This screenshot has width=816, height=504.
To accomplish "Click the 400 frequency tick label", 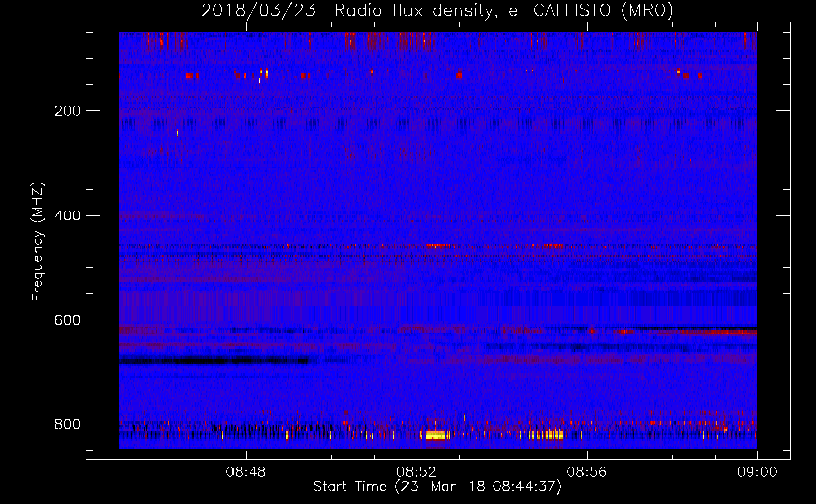I will coord(68,215).
